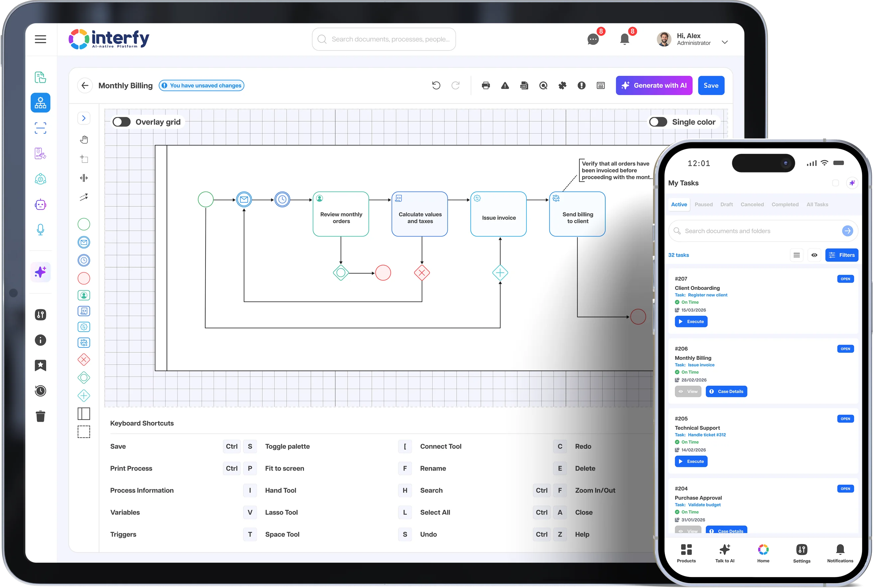Open the Settings tab in the phone bar
The height and width of the screenshot is (588, 873).
point(802,553)
